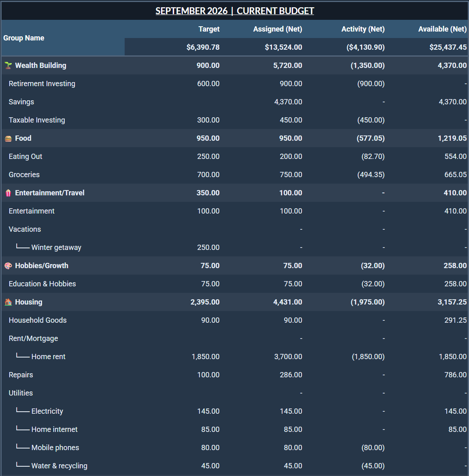Select the Education & Hobbies category
The image size is (469, 476).
point(42,284)
